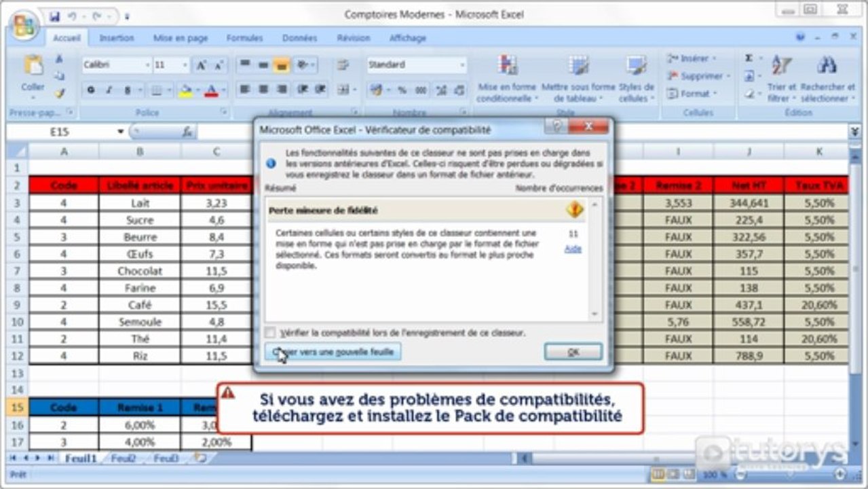The image size is (868, 489).
Task: Open Mettre sous forme de tableau
Action: [x=578, y=79]
